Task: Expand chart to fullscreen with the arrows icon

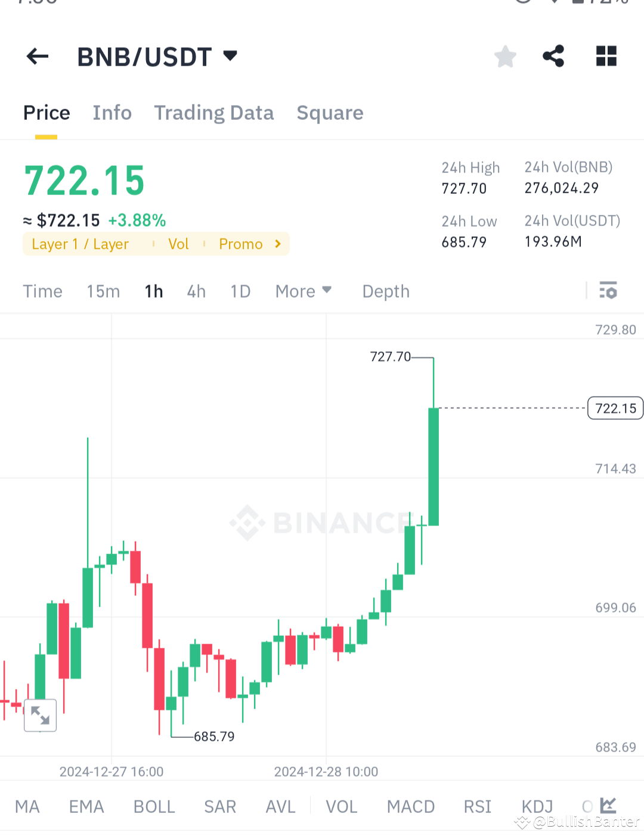Action: click(x=40, y=715)
